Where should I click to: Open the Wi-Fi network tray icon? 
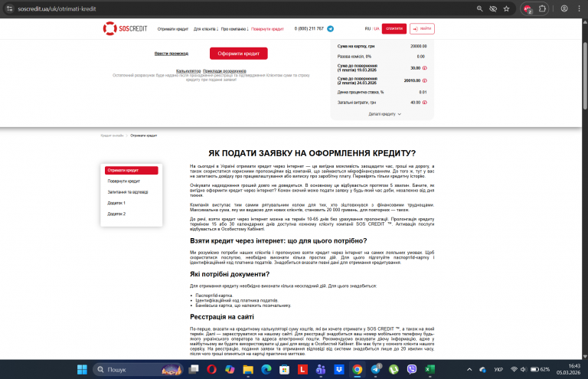tap(514, 370)
